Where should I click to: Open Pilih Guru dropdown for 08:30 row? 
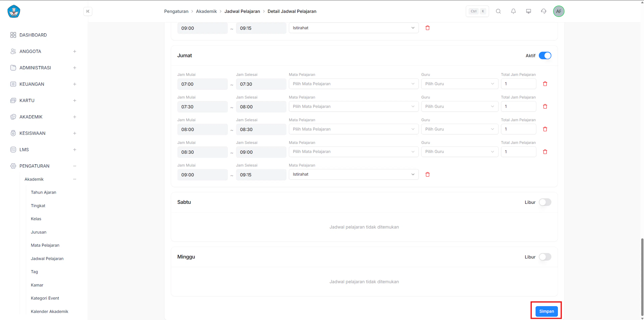(x=460, y=152)
